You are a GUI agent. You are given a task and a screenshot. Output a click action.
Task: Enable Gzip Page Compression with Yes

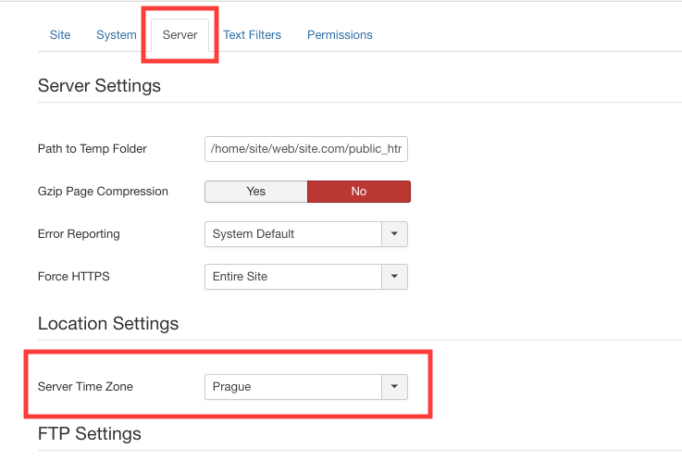256,191
